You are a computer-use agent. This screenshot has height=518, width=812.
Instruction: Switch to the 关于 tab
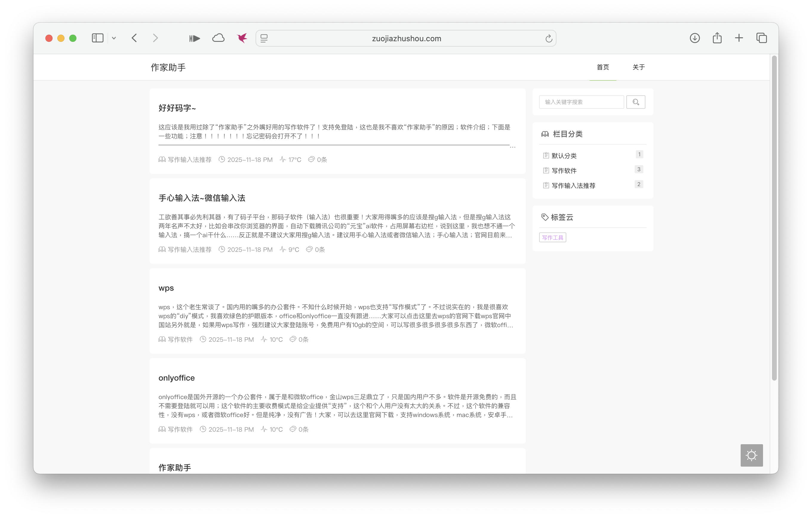638,67
